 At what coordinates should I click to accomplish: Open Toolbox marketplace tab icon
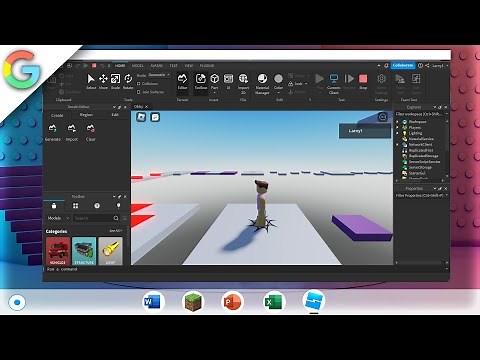click(x=54, y=206)
